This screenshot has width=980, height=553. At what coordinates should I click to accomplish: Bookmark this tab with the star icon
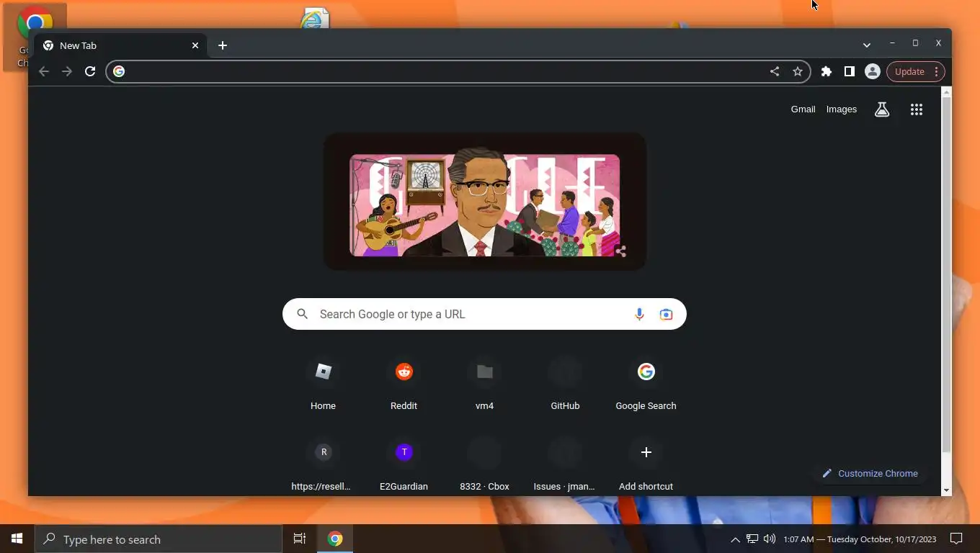(x=798, y=71)
